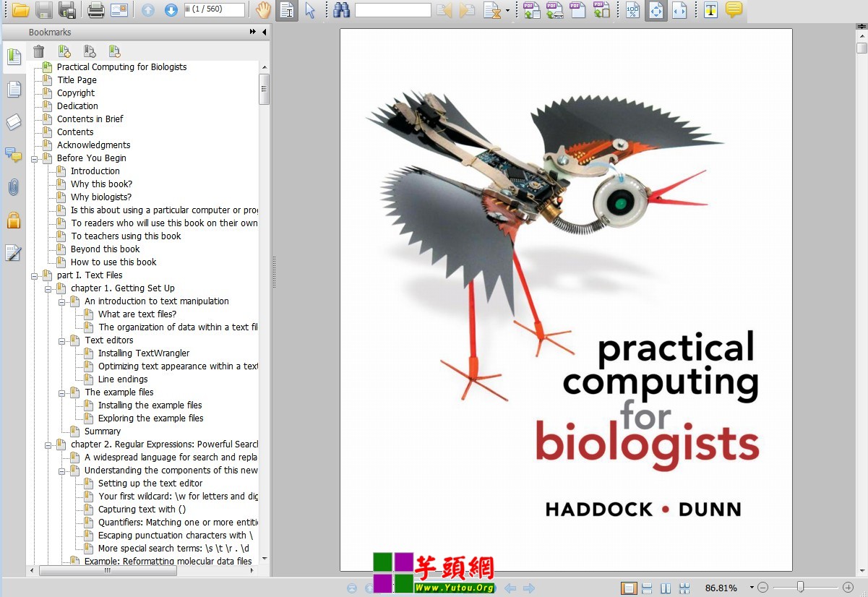Choose the arrow pointer tool

pyautogui.click(x=310, y=10)
